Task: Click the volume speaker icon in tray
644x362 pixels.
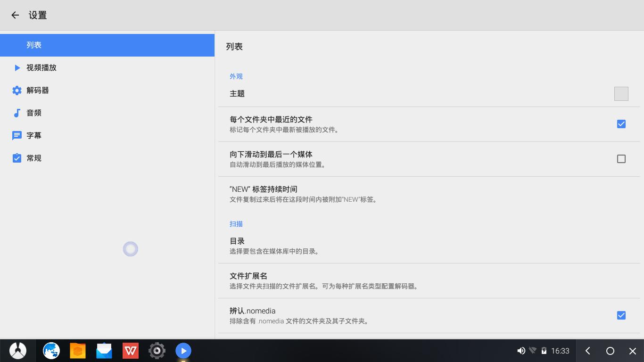Action: tap(521, 351)
